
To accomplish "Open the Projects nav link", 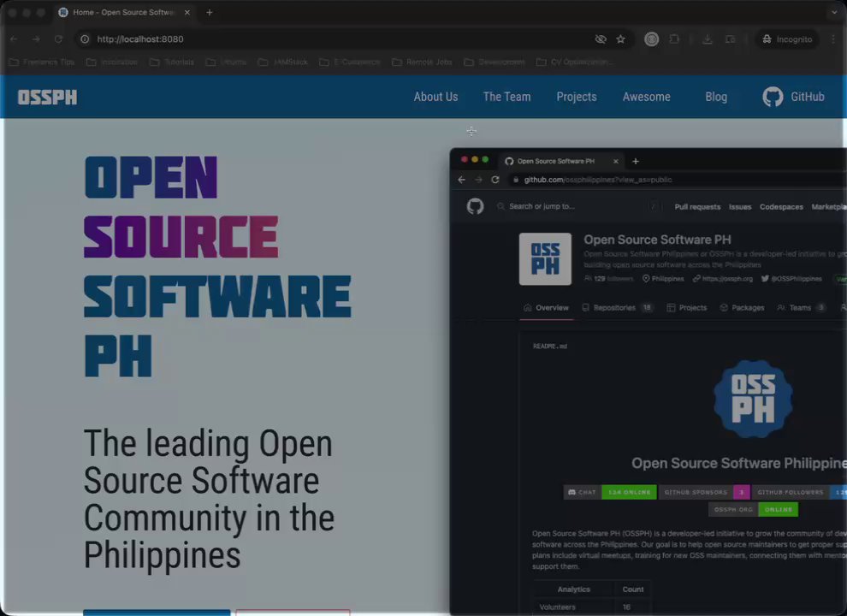I will coord(577,97).
